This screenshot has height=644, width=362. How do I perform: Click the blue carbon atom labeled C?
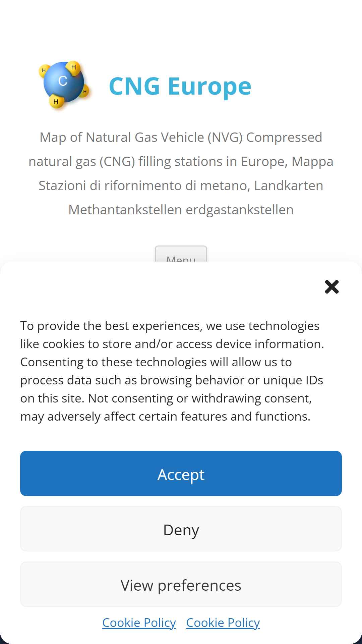pyautogui.click(x=63, y=81)
